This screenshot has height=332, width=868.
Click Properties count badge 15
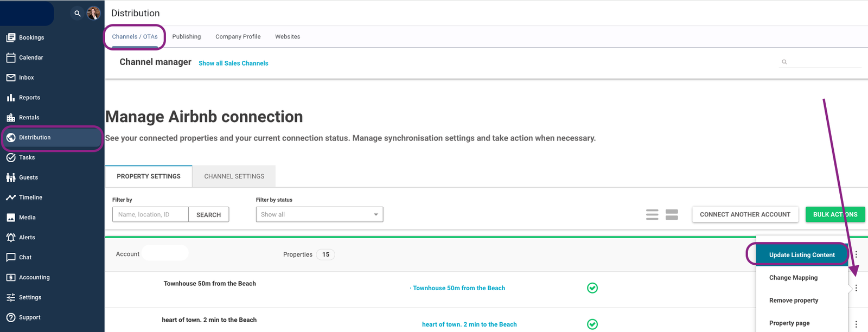(x=325, y=254)
